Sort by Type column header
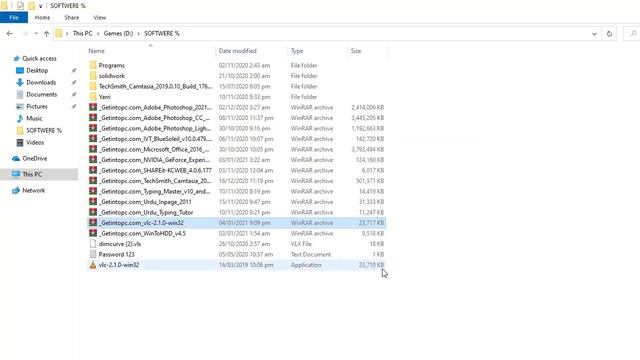This screenshot has height=360, width=640. click(297, 51)
